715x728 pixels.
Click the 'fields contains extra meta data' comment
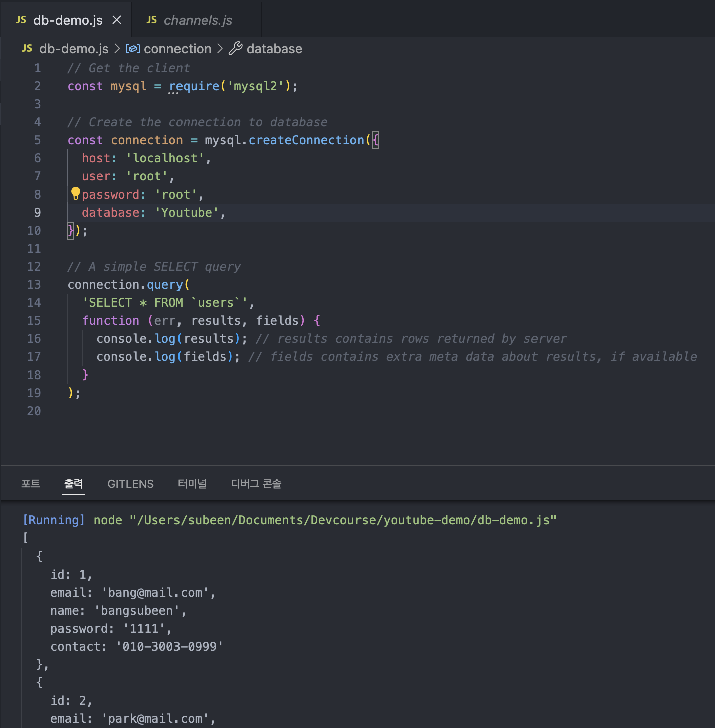pos(472,357)
